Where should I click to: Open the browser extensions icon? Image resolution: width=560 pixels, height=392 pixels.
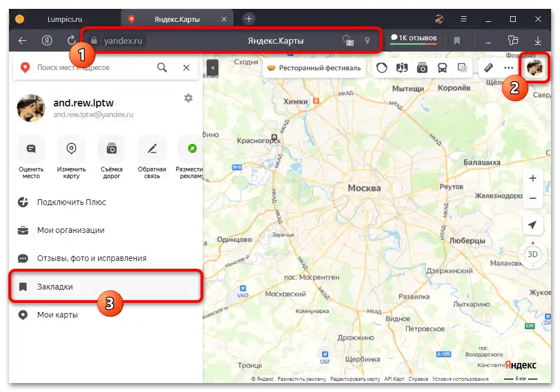tap(513, 40)
